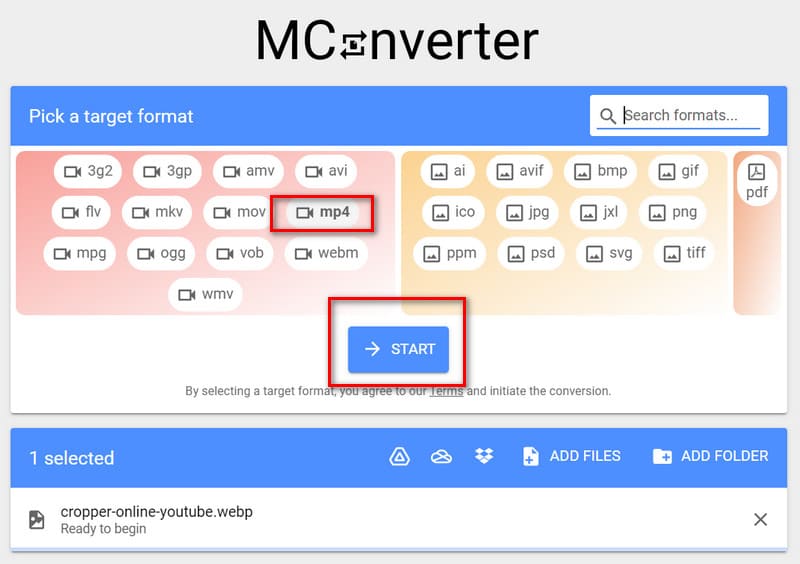800x564 pixels.
Task: Click ADD FILES button
Action: [x=572, y=456]
